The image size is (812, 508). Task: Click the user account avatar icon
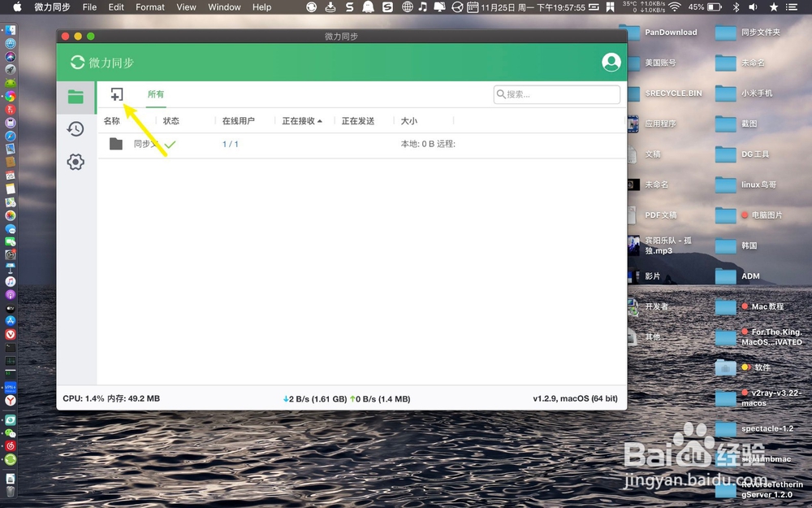[611, 63]
